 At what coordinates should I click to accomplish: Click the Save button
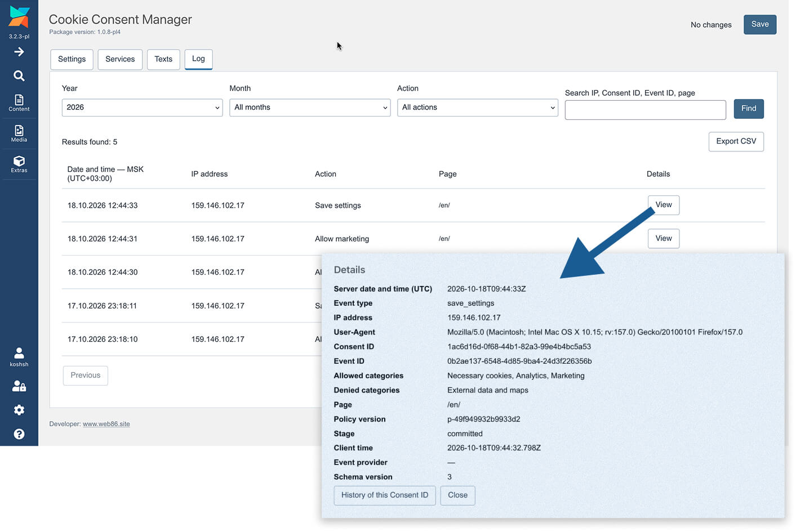point(760,24)
